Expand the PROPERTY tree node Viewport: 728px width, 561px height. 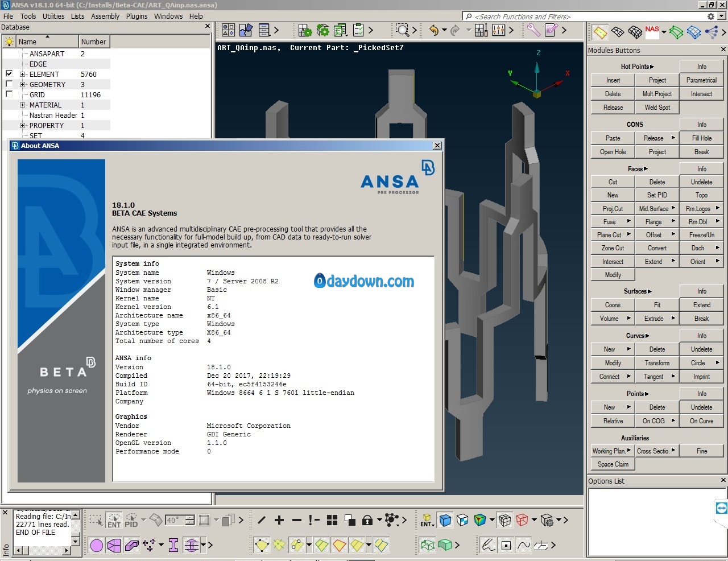23,125
